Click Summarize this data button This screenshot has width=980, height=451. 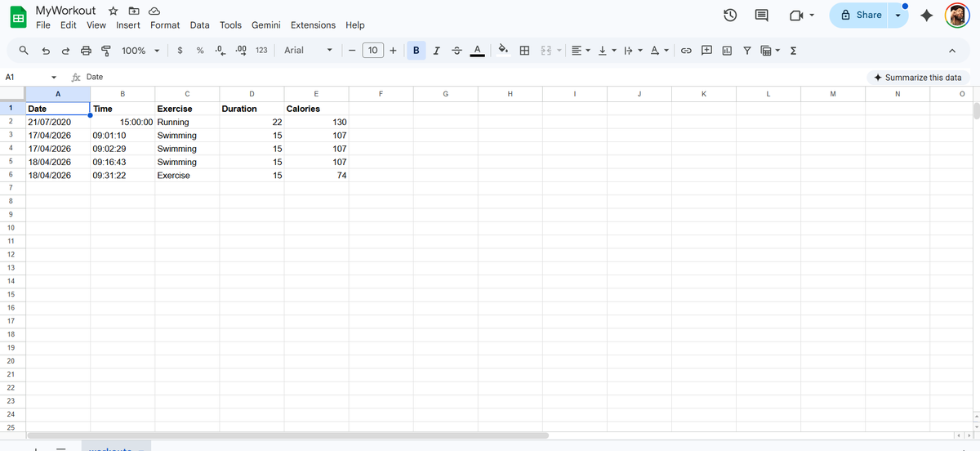(917, 78)
